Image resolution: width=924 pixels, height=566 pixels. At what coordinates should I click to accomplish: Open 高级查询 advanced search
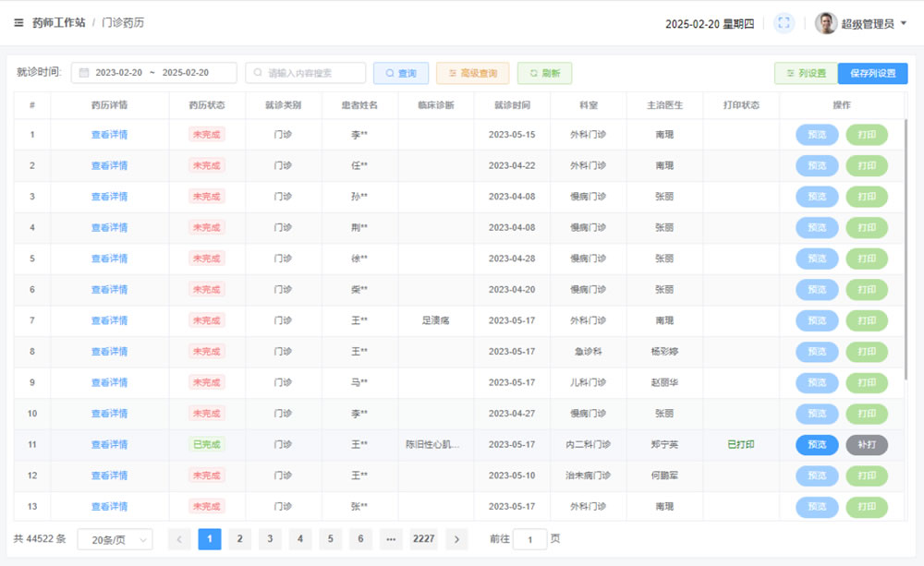(x=472, y=73)
